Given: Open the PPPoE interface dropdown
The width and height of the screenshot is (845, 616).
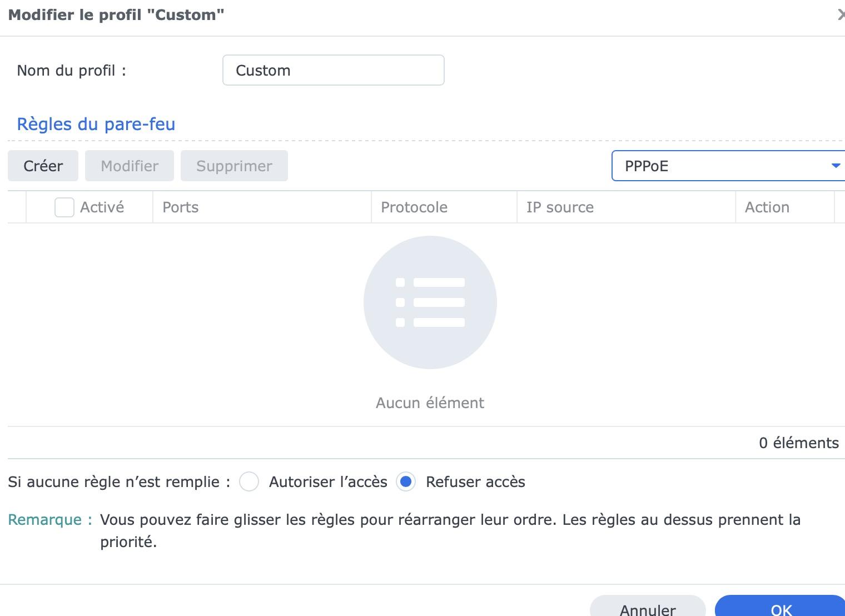Looking at the screenshot, I should pyautogui.click(x=723, y=166).
